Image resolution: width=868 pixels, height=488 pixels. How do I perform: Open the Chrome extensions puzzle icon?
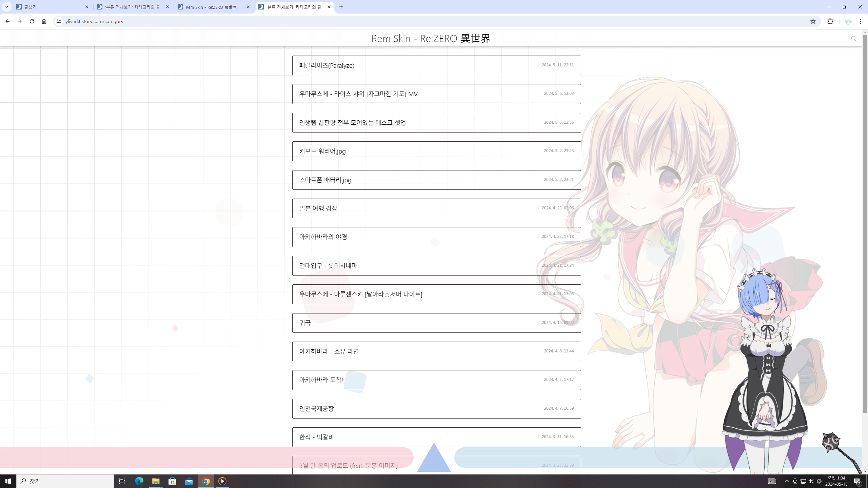coord(830,21)
